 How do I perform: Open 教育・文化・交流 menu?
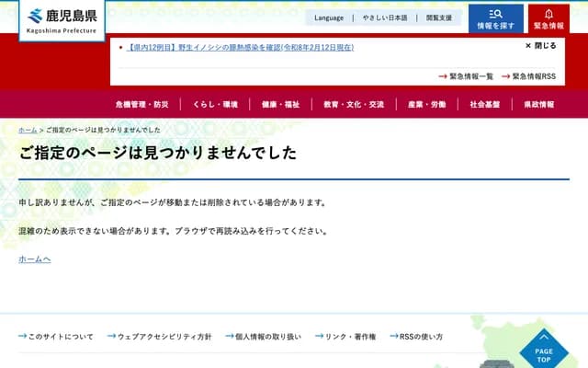tap(354, 105)
